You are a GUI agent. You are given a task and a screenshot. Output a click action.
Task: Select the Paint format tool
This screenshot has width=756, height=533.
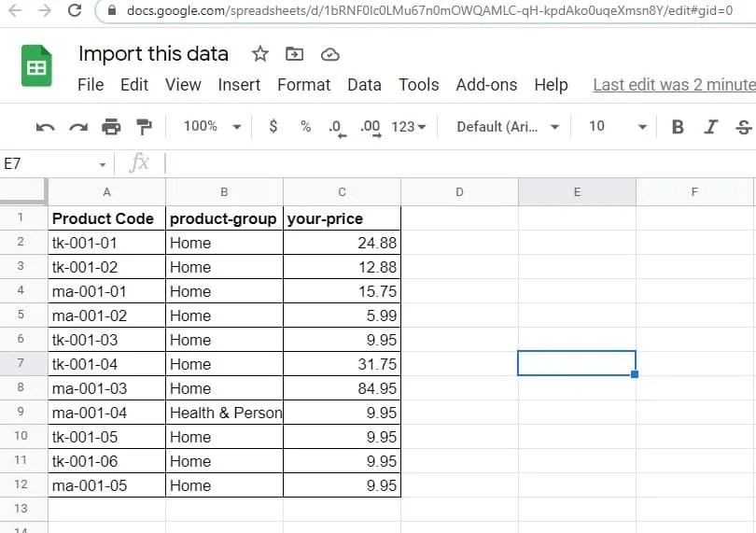pos(144,127)
